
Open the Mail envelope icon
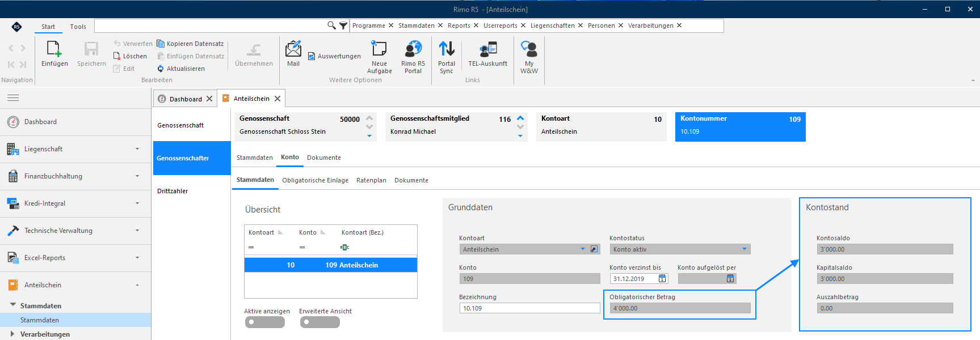click(293, 49)
